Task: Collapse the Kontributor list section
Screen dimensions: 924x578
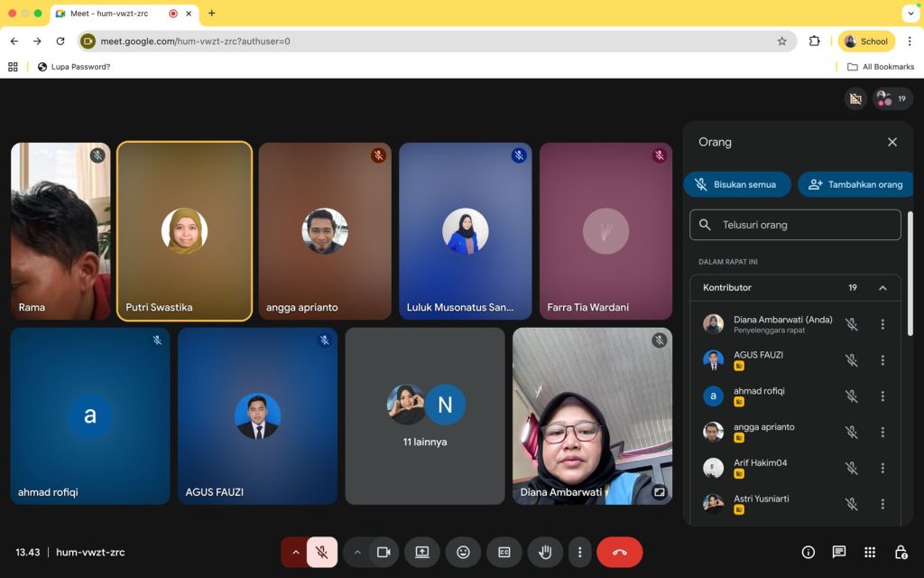Action: pos(882,288)
